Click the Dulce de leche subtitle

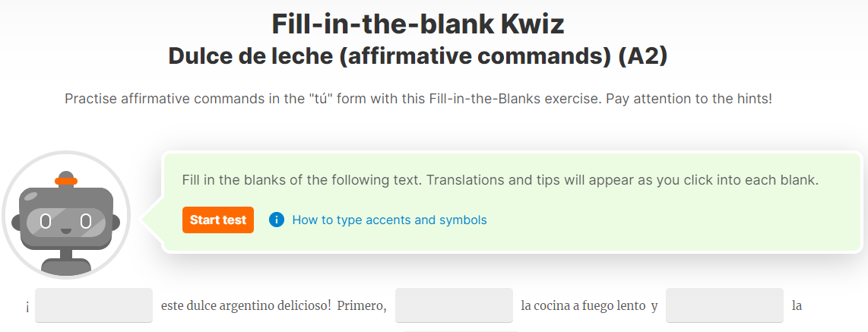click(x=418, y=56)
